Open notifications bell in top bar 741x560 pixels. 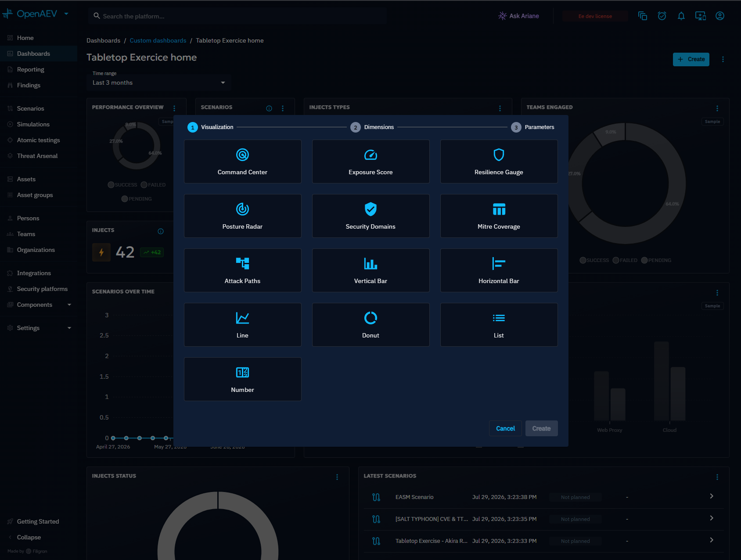(x=681, y=16)
